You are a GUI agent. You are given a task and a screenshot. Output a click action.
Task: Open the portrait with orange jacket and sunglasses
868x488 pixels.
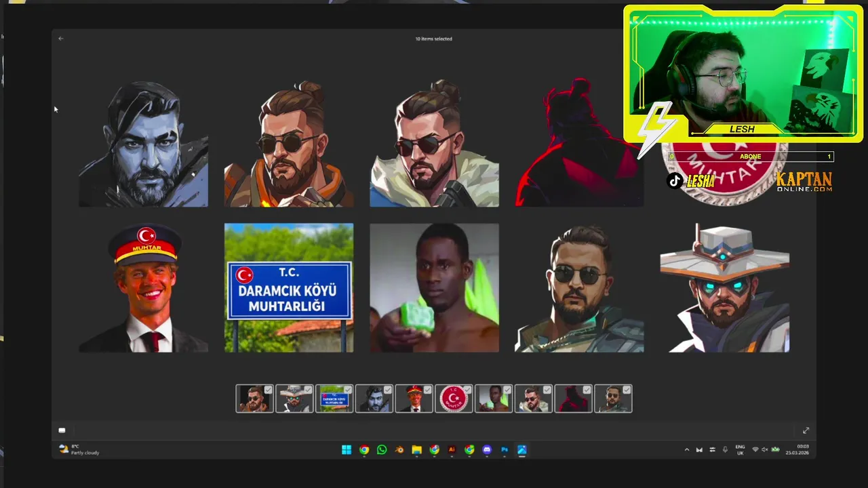(x=289, y=142)
